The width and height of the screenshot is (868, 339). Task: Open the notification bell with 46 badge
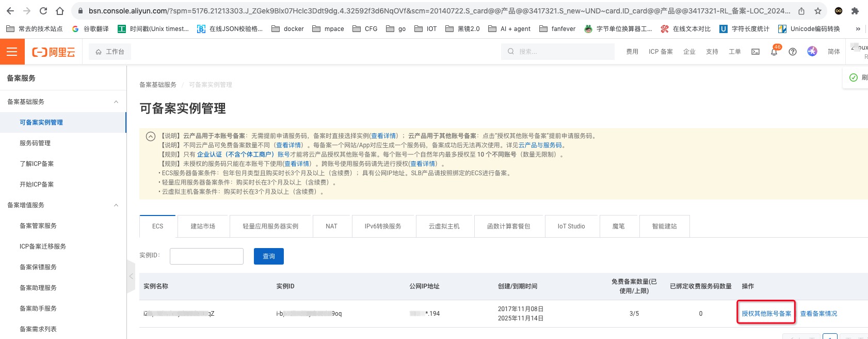click(774, 52)
